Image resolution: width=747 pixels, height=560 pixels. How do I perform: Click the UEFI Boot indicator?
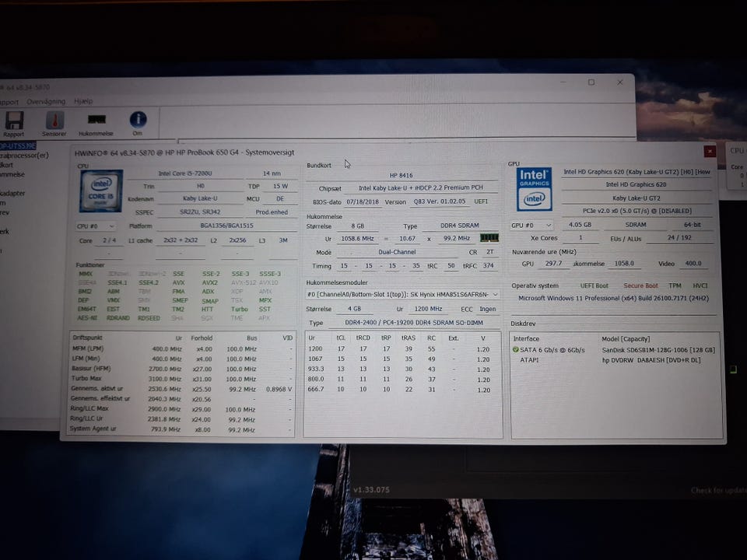pyautogui.click(x=594, y=285)
